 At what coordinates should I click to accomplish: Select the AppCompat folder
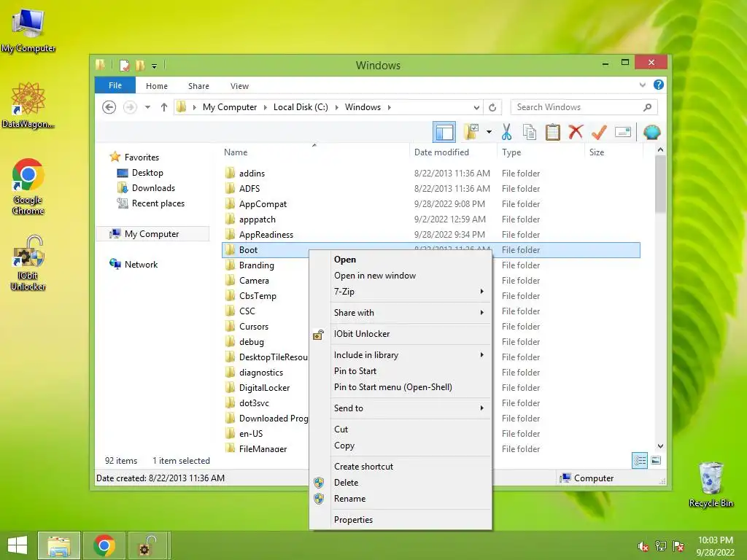[263, 204]
